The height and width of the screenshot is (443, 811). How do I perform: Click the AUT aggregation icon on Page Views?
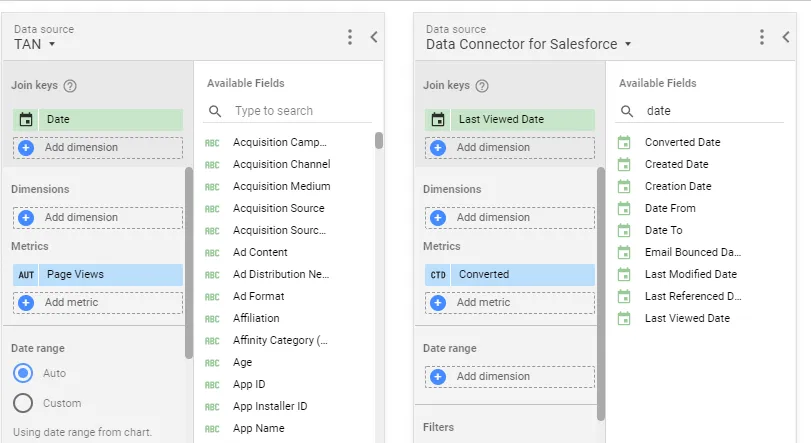[x=26, y=274]
